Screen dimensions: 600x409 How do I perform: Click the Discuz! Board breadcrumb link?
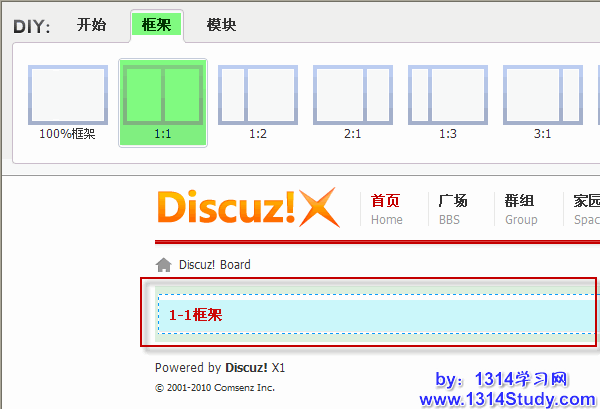(214, 265)
